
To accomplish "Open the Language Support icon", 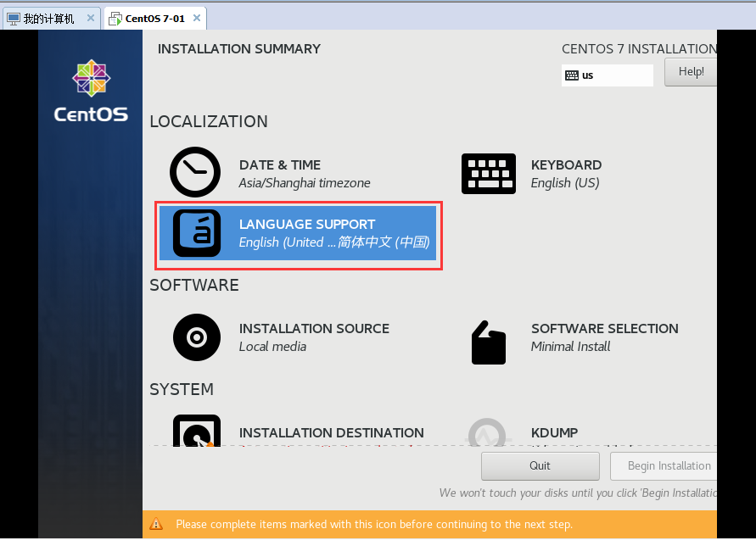I will coord(197,233).
